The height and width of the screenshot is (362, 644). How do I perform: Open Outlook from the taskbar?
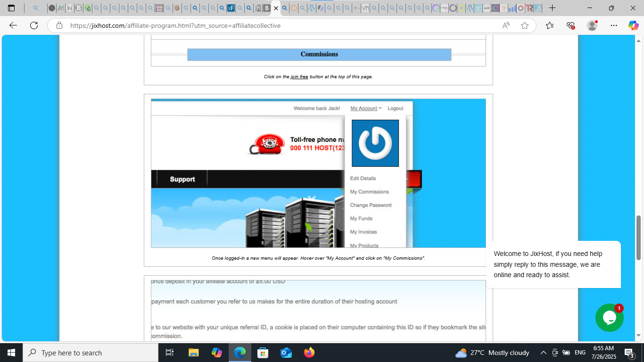[x=286, y=353]
